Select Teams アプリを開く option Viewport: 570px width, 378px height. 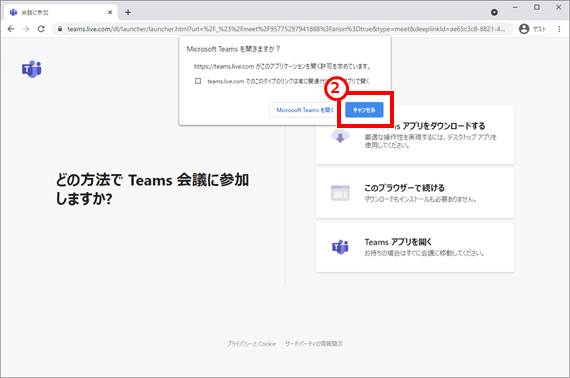pyautogui.click(x=415, y=247)
